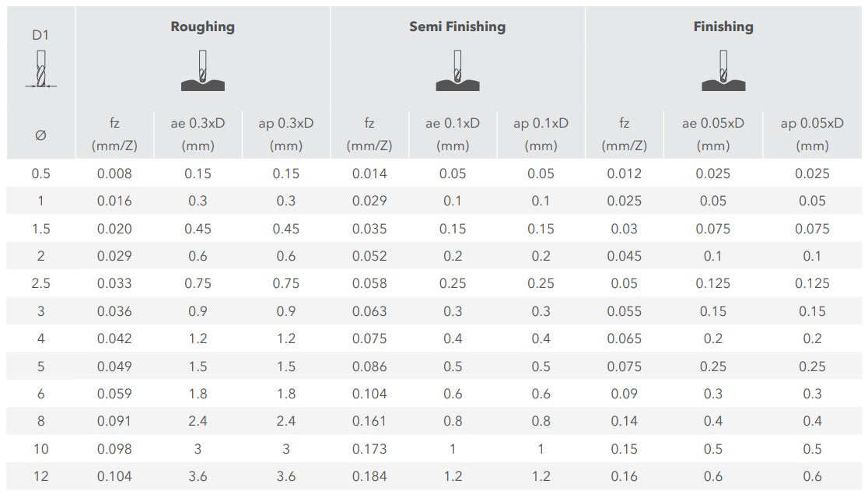
Task: Click the Roughing end mill illustration
Action: 202,71
